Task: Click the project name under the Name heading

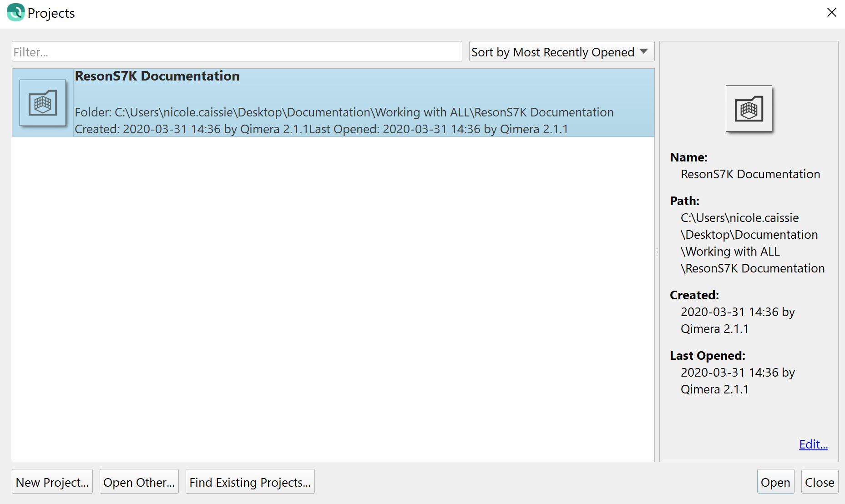Action: click(x=750, y=174)
